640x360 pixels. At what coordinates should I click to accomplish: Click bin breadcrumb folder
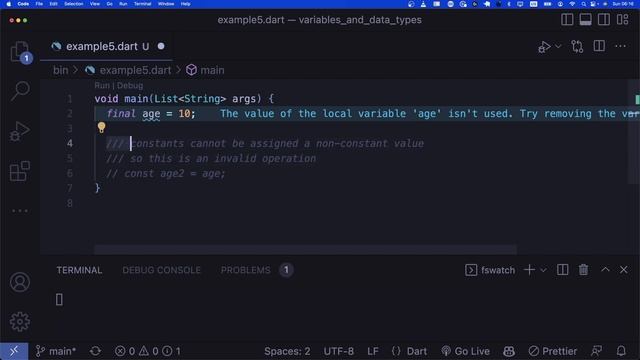click(60, 70)
